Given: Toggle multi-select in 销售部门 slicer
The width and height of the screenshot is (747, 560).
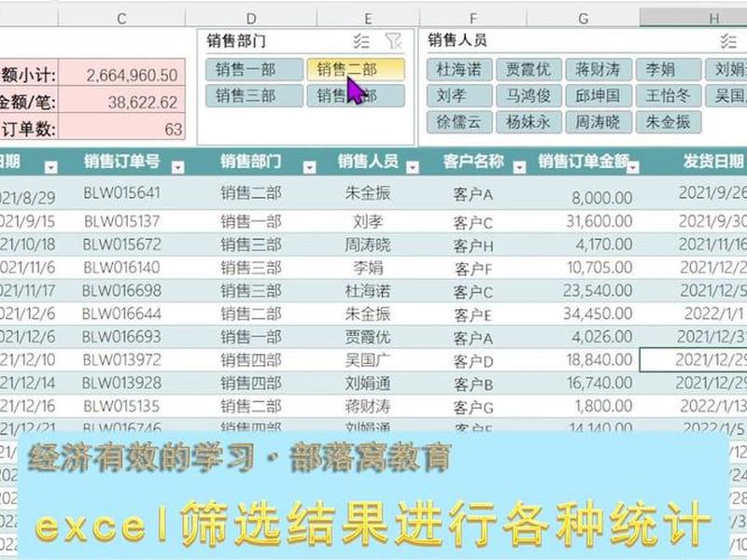Looking at the screenshot, I should pyautogui.click(x=361, y=41).
